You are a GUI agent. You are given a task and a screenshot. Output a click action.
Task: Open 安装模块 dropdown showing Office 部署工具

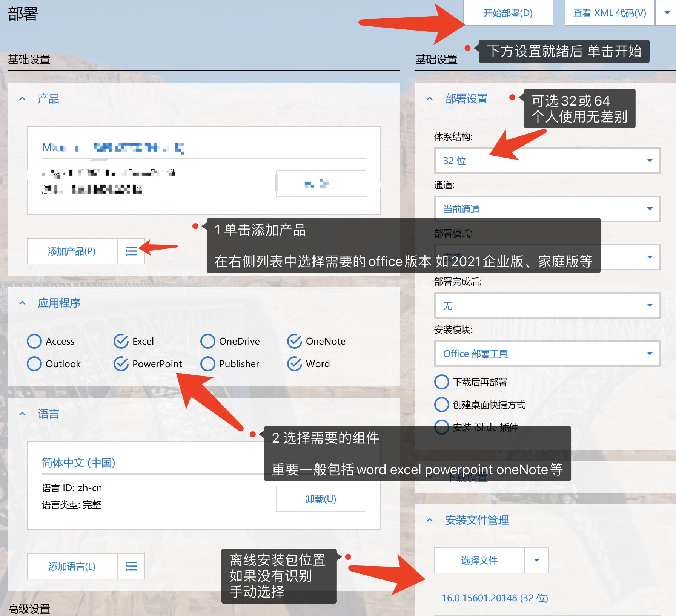click(547, 354)
